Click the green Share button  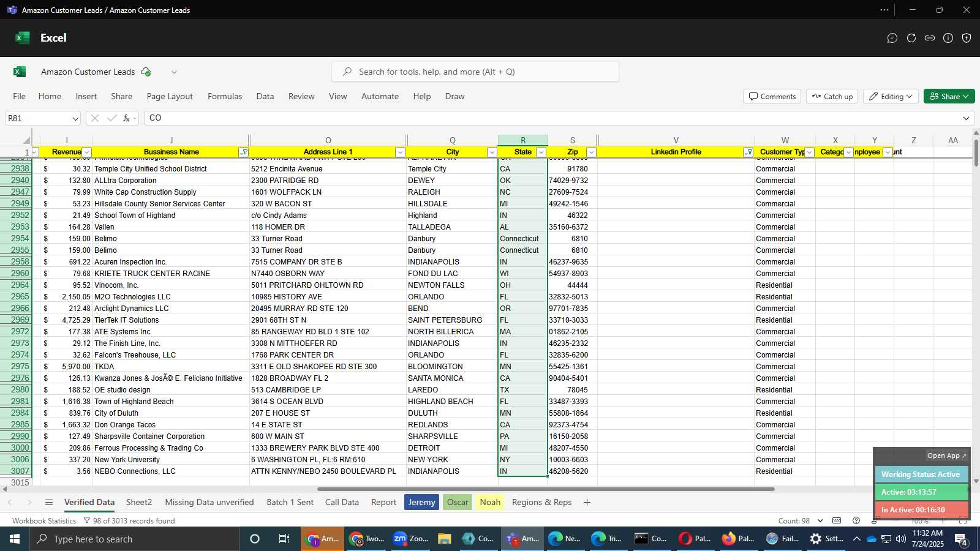(x=949, y=96)
